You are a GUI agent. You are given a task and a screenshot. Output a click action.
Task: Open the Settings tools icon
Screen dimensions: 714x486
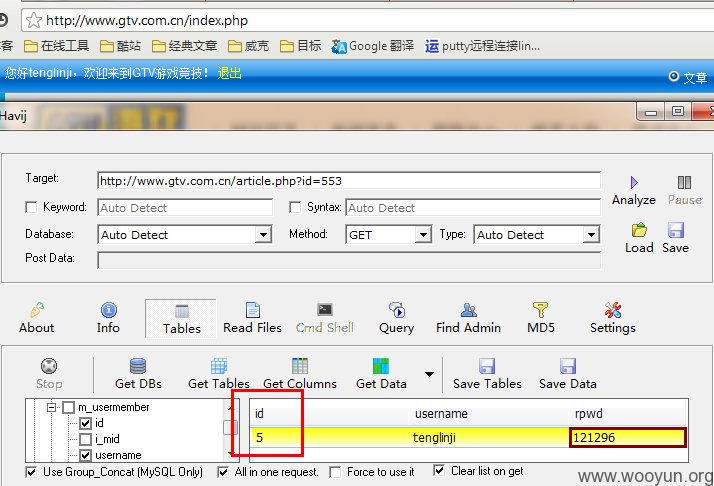(x=612, y=310)
